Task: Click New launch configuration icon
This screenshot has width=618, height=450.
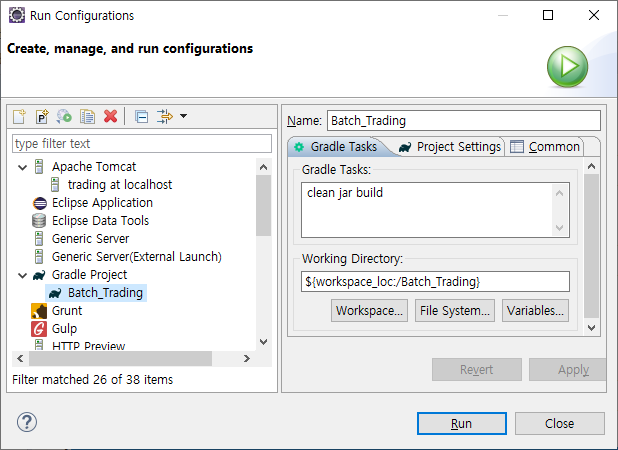Action: pyautogui.click(x=19, y=117)
